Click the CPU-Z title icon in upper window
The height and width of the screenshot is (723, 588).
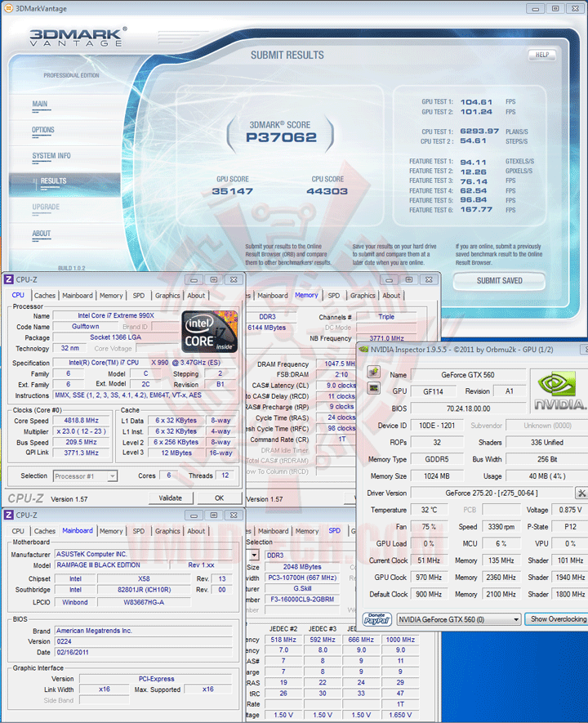(x=9, y=279)
